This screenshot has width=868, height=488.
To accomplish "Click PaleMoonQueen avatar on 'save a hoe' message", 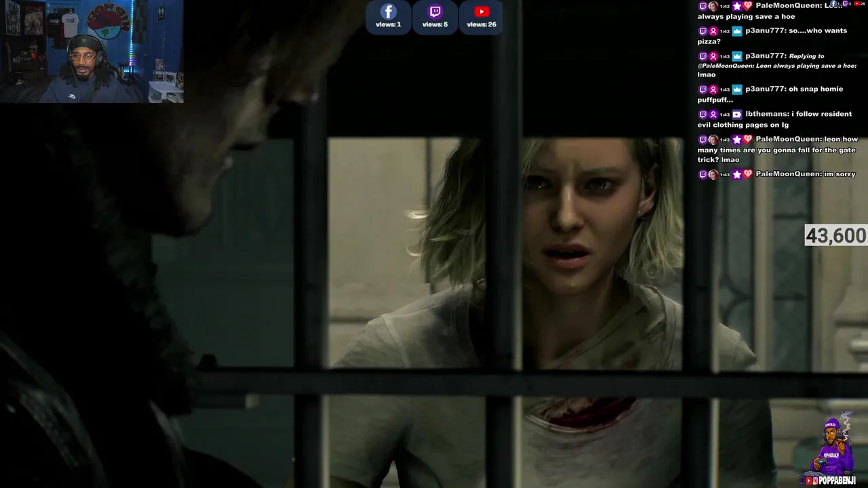I will pos(713,6).
